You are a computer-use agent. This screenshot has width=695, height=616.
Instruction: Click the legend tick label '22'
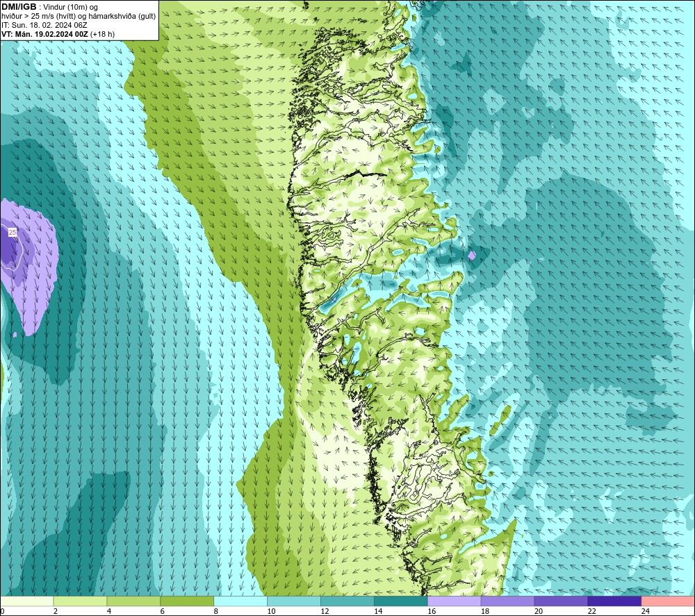pyautogui.click(x=591, y=611)
